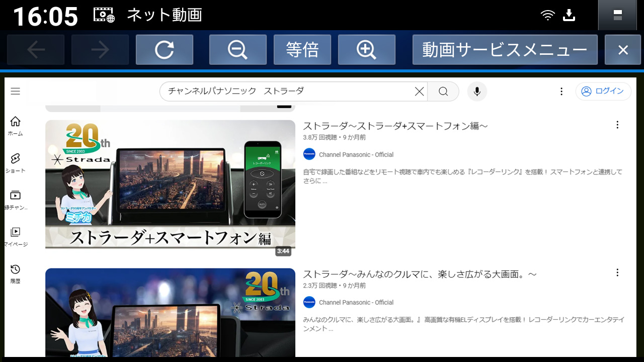The height and width of the screenshot is (362, 644).
Task: Click the 2.3万 回視聴 view count text
Action: coord(319,285)
